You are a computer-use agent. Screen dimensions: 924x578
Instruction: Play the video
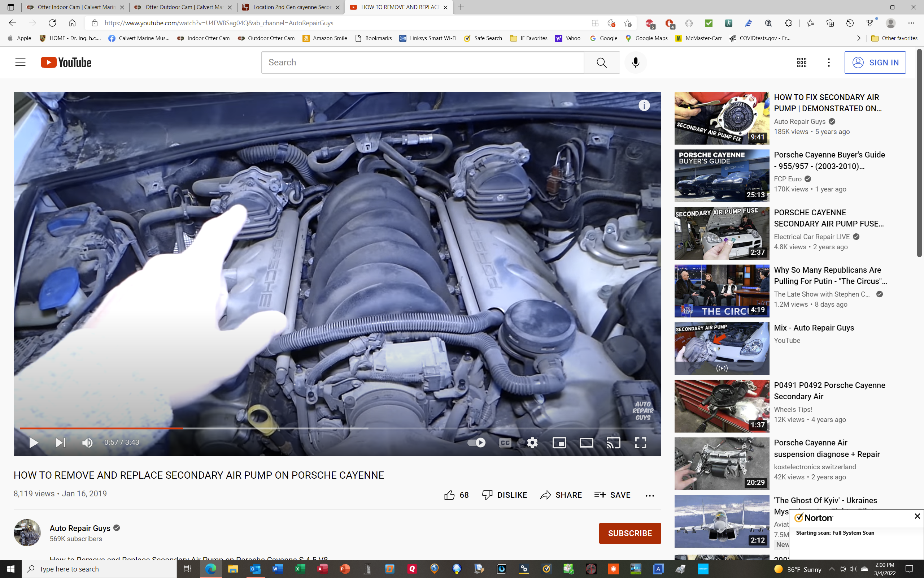coord(34,442)
